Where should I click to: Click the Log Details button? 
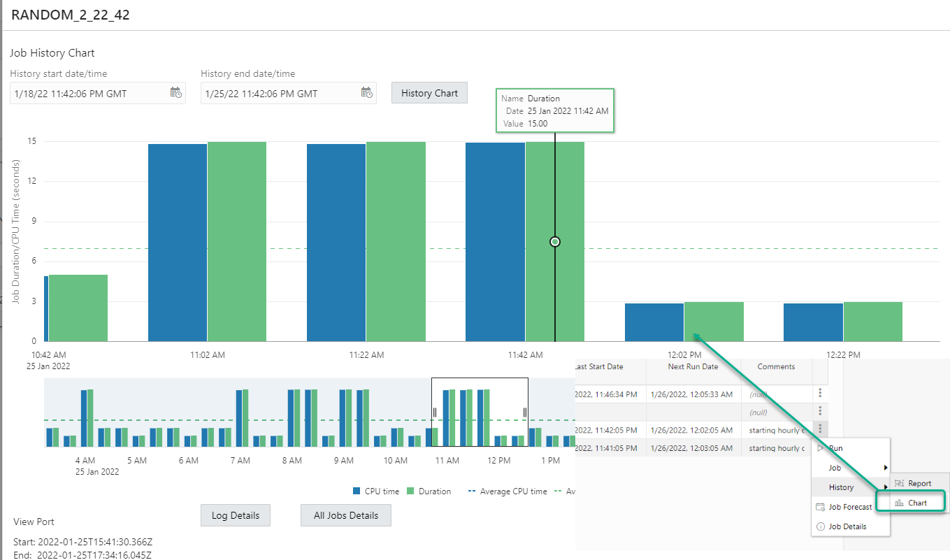(x=235, y=515)
